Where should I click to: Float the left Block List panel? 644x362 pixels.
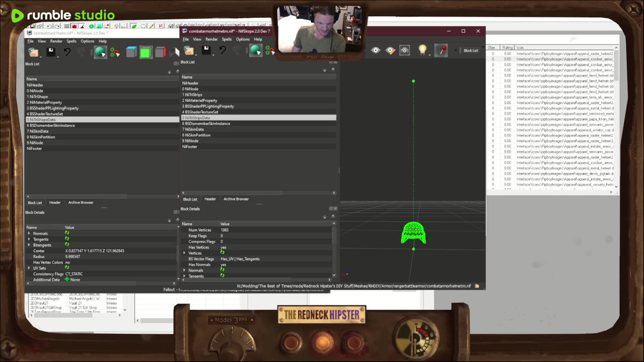176,63
